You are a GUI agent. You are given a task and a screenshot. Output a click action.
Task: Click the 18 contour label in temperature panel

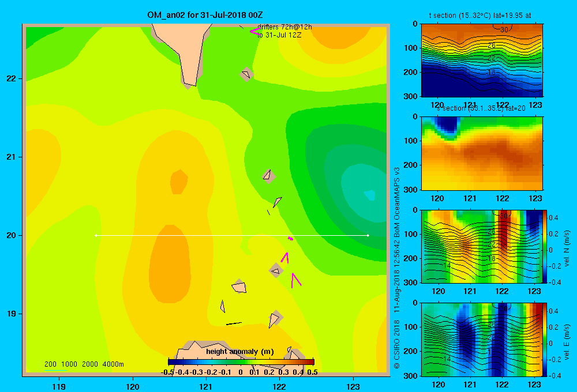[492, 73]
